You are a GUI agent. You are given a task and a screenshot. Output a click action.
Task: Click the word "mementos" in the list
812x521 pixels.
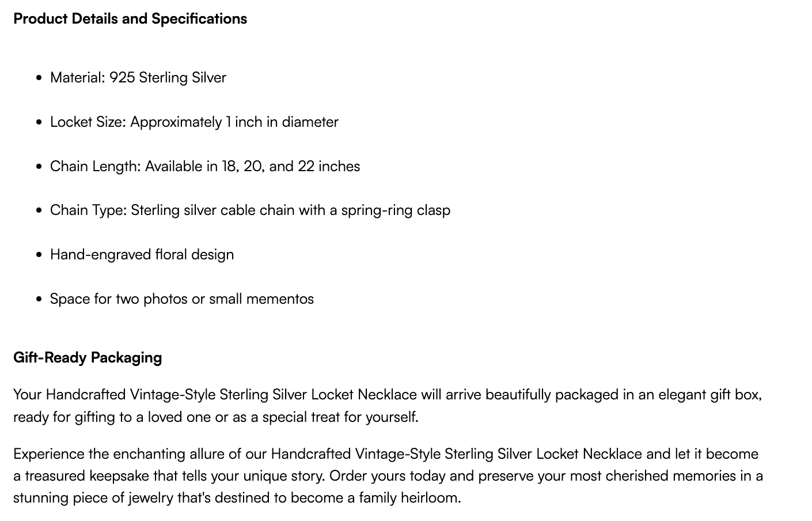tap(280, 299)
